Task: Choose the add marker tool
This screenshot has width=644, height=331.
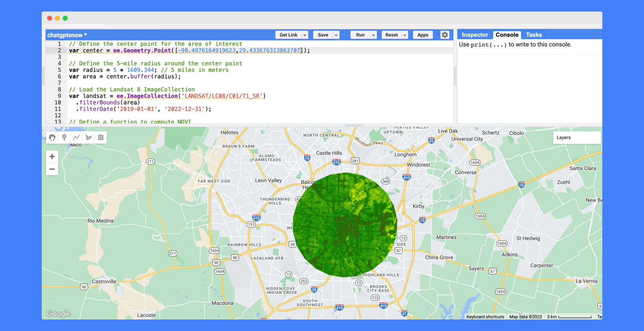Action: (64, 138)
